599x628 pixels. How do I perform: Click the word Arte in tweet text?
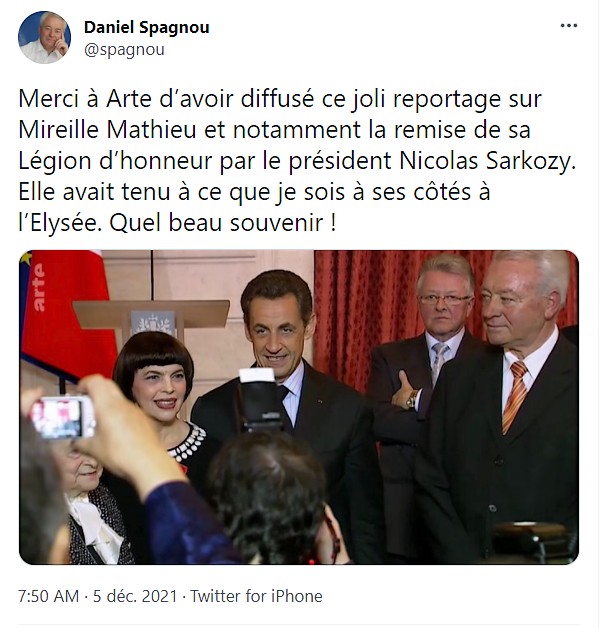[x=130, y=99]
